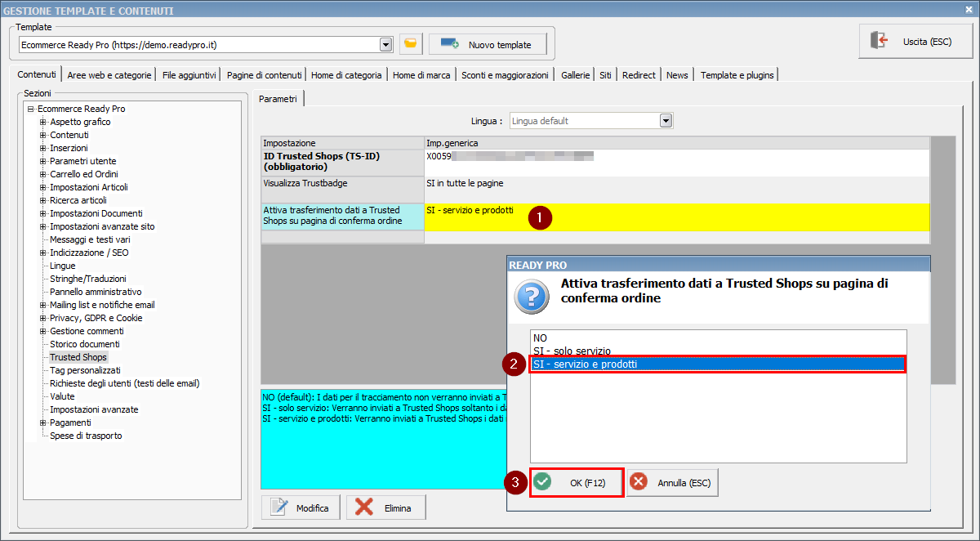Choose SI - servizio e prodotti in dialog list
Viewport: 980px width, 541px height.
point(718,364)
